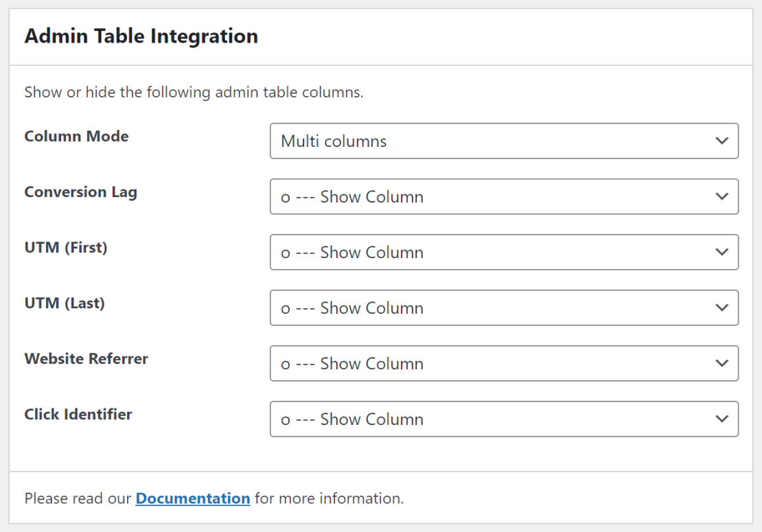
Task: Open the UTM (First) column visibility selector
Action: point(505,252)
